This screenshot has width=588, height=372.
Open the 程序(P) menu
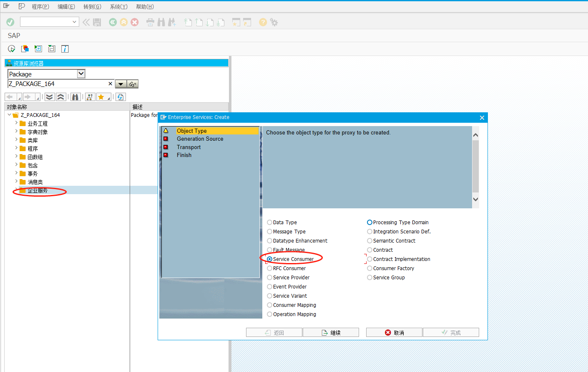(x=40, y=7)
